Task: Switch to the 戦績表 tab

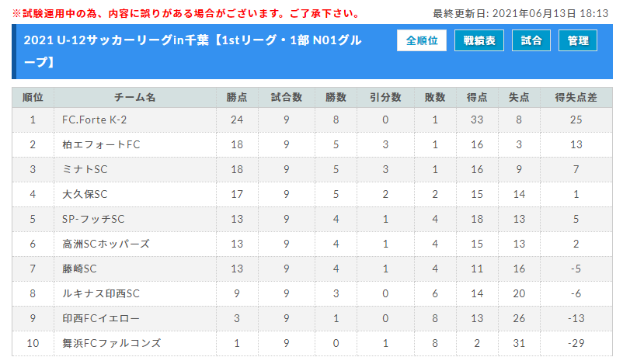Action: click(479, 40)
